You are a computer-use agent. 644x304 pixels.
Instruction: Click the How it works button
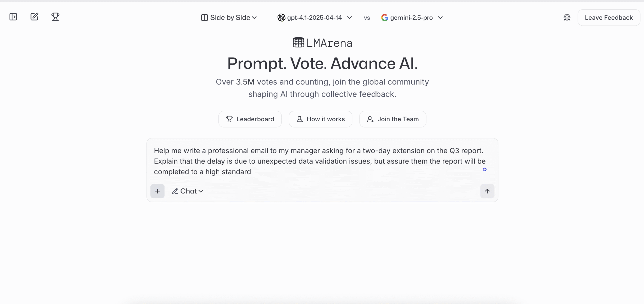(x=320, y=119)
